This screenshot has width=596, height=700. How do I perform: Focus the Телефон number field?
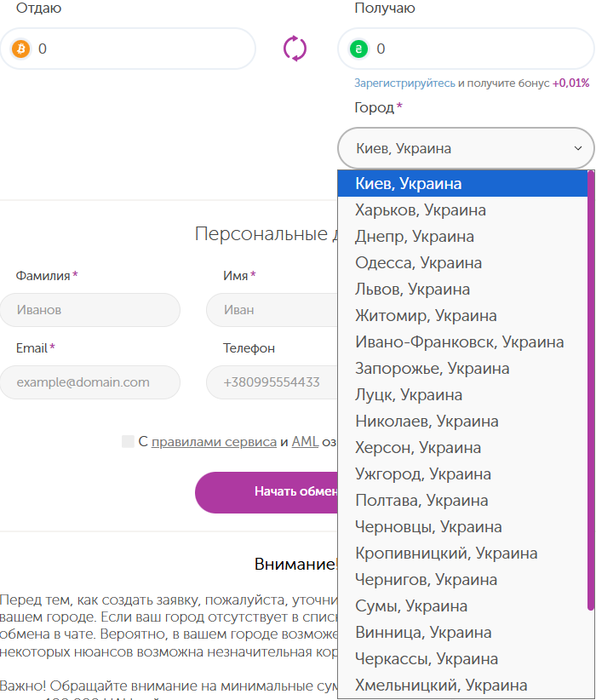(271, 382)
